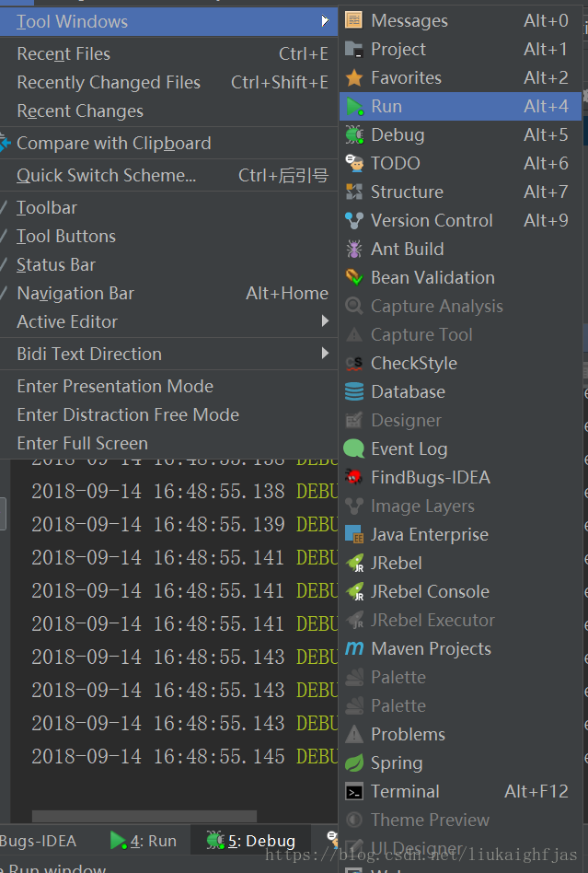Viewport: 588px width, 873px height.
Task: Open the 5: Debug tool window tab
Action: 251,841
